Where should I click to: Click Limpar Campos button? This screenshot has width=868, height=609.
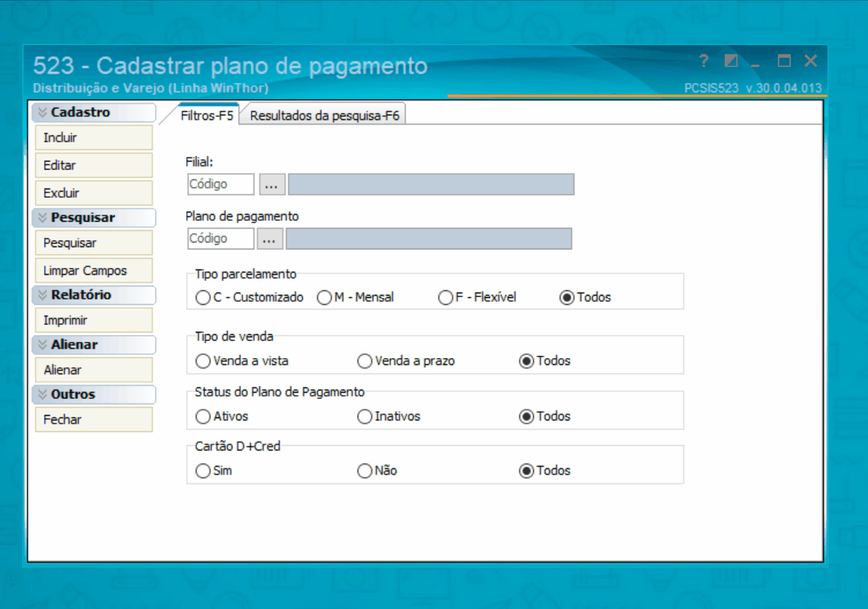click(x=93, y=270)
